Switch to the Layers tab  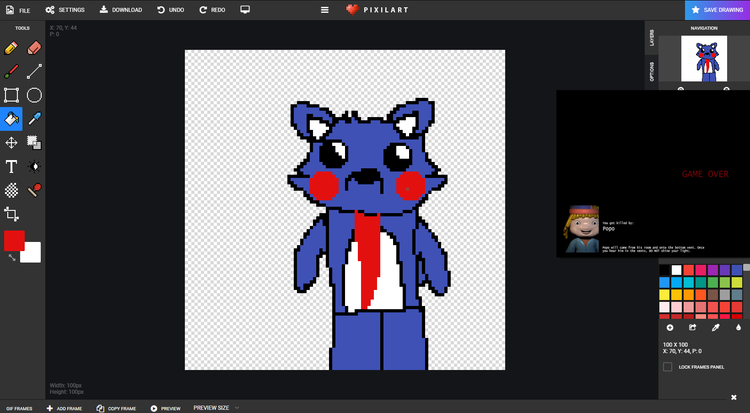(x=651, y=38)
